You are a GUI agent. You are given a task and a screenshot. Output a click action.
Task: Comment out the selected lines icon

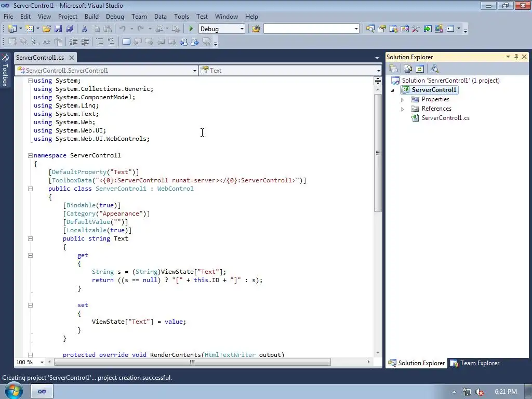click(x=100, y=42)
